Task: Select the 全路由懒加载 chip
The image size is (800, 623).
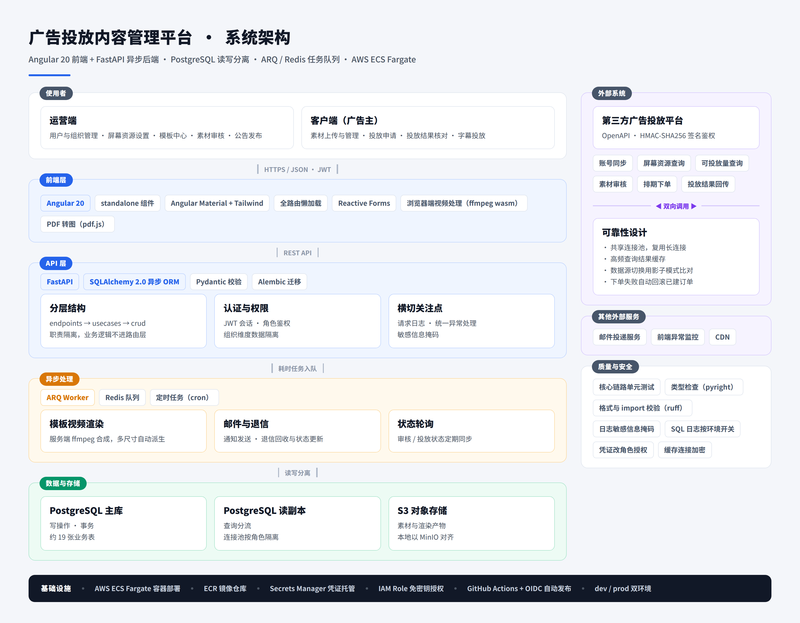Action: [301, 203]
